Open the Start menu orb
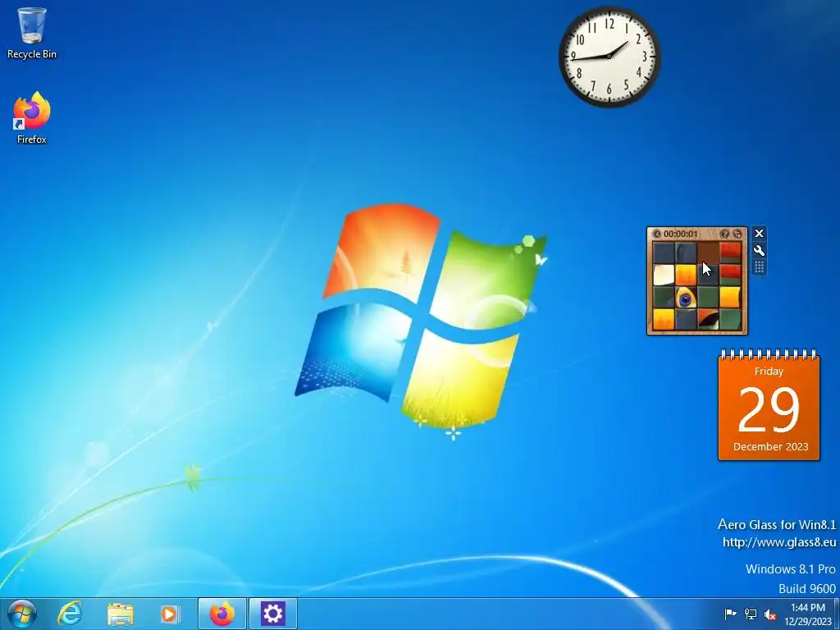 22,614
